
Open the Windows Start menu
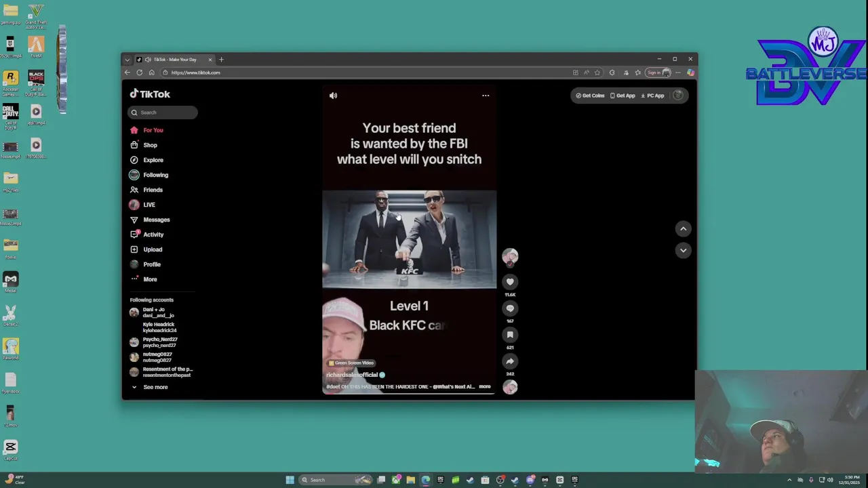click(x=290, y=480)
